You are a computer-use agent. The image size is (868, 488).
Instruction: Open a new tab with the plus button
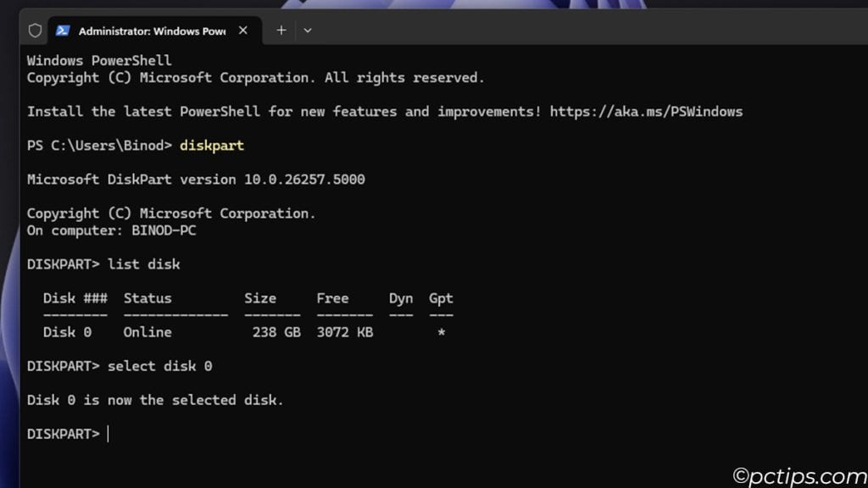click(281, 30)
